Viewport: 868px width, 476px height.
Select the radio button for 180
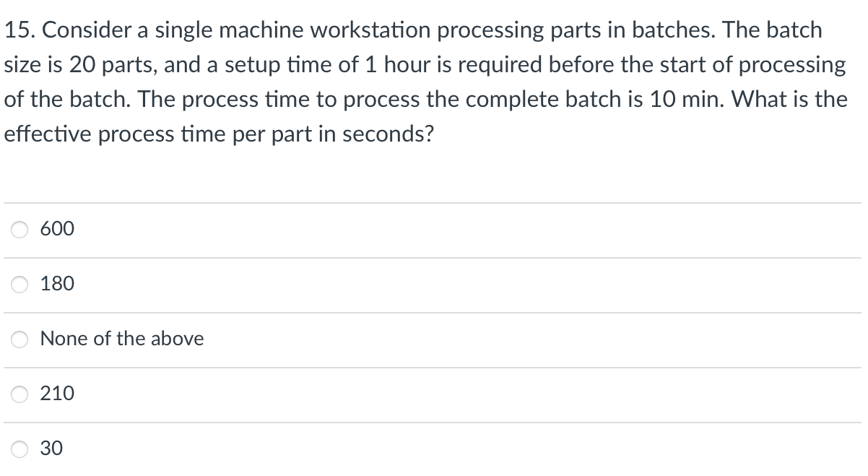tap(19, 284)
